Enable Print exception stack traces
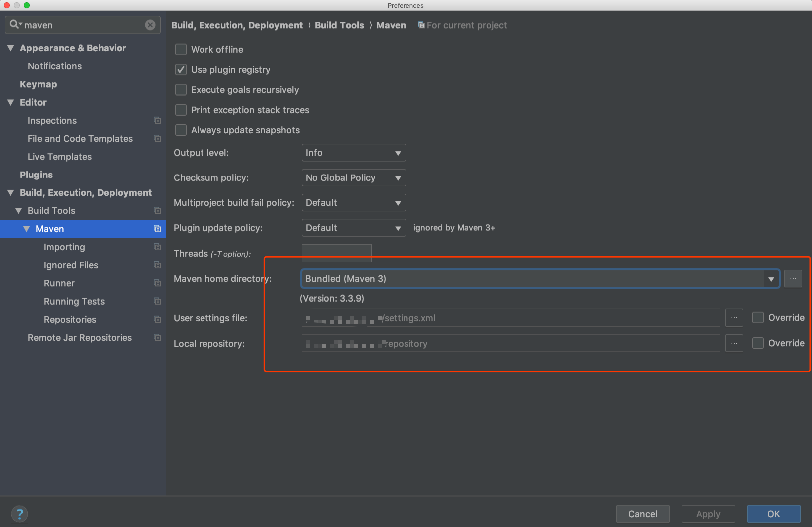This screenshot has height=527, width=812. [181, 110]
